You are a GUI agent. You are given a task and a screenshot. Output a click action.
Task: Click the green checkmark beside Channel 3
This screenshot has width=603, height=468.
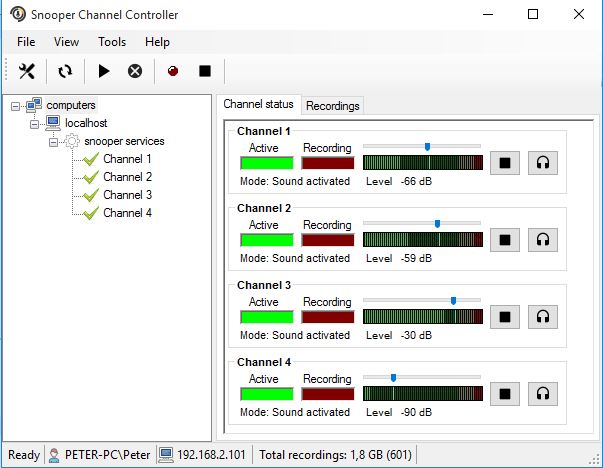coord(91,195)
